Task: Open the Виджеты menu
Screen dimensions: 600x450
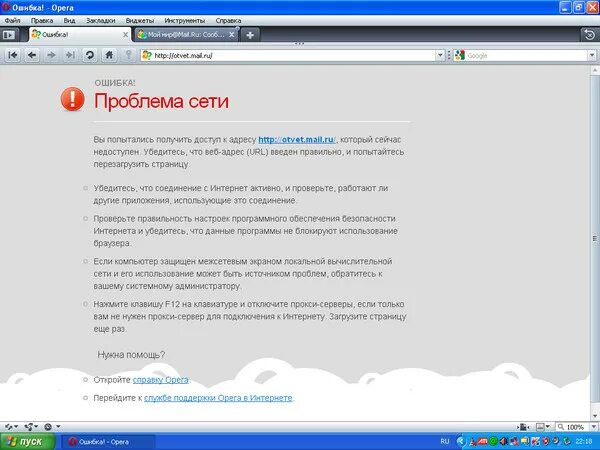Action: (x=140, y=21)
